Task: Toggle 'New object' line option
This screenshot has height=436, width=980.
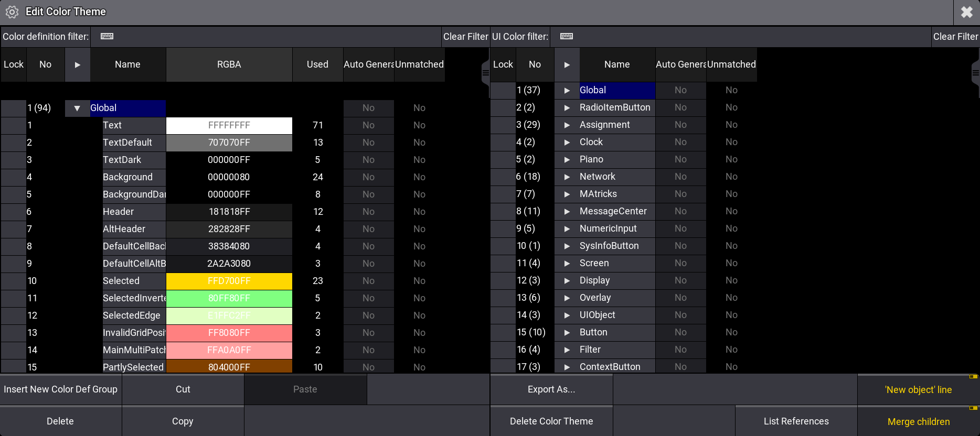Action: (x=918, y=390)
